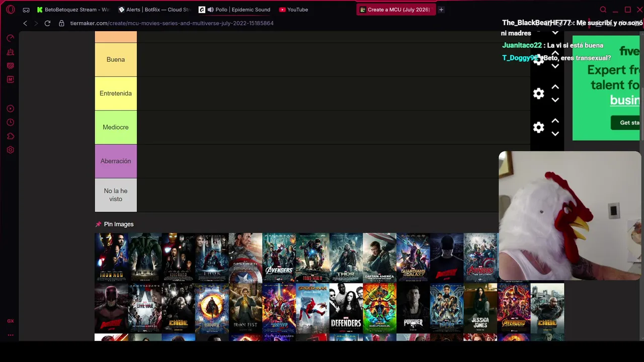Click the Buena tier label
The width and height of the screenshot is (644, 362).
click(116, 59)
